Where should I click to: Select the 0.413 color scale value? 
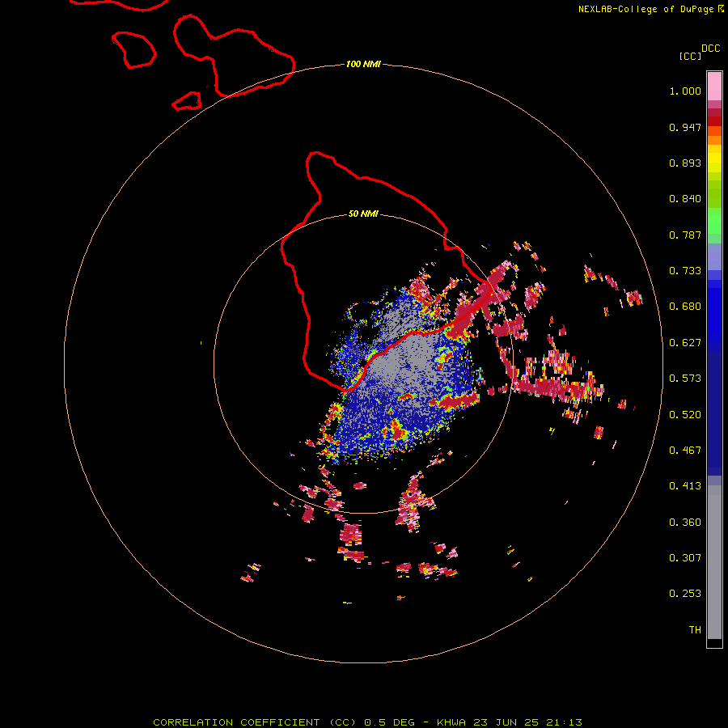(685, 486)
